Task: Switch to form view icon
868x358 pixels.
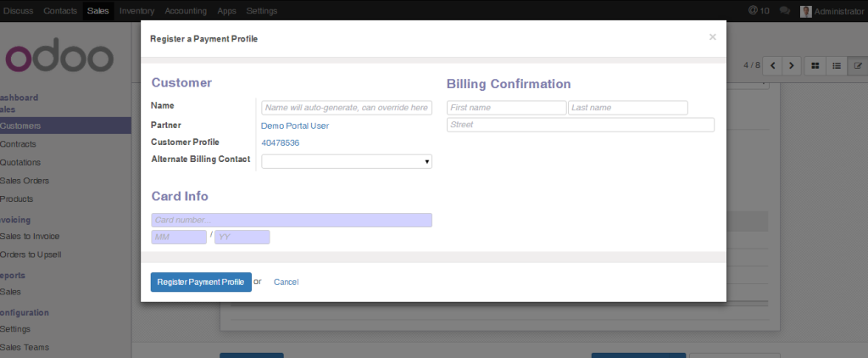Action: (858, 65)
